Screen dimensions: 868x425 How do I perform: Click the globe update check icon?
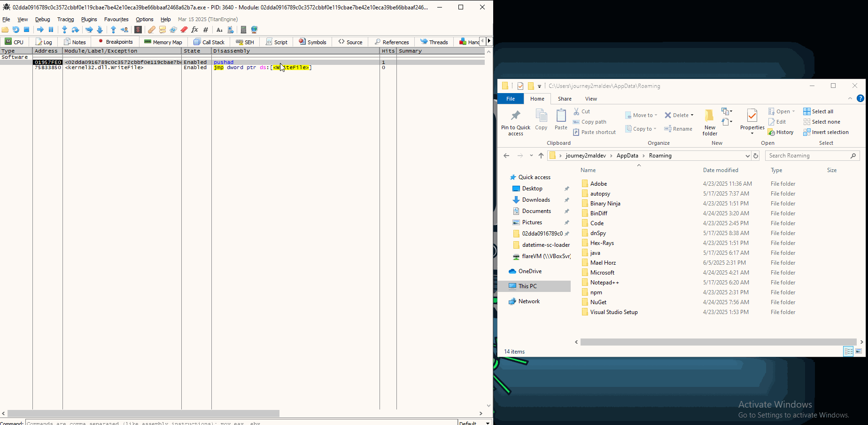[255, 30]
